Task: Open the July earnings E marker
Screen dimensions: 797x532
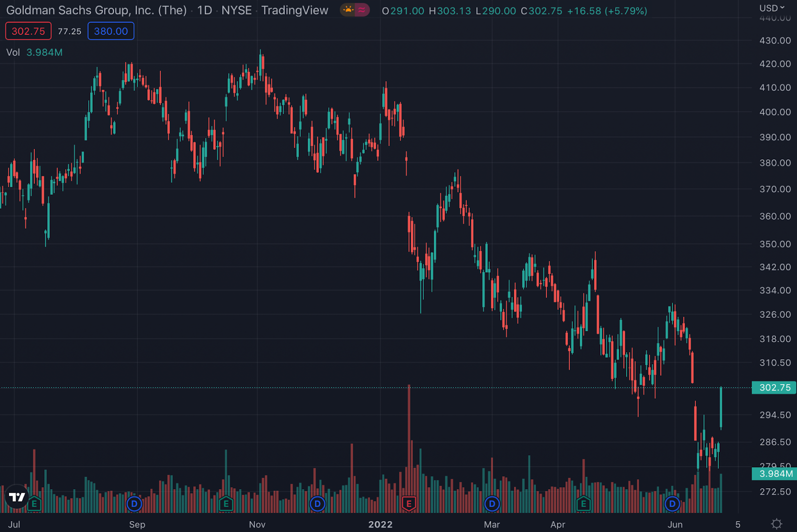Action: coord(34,504)
